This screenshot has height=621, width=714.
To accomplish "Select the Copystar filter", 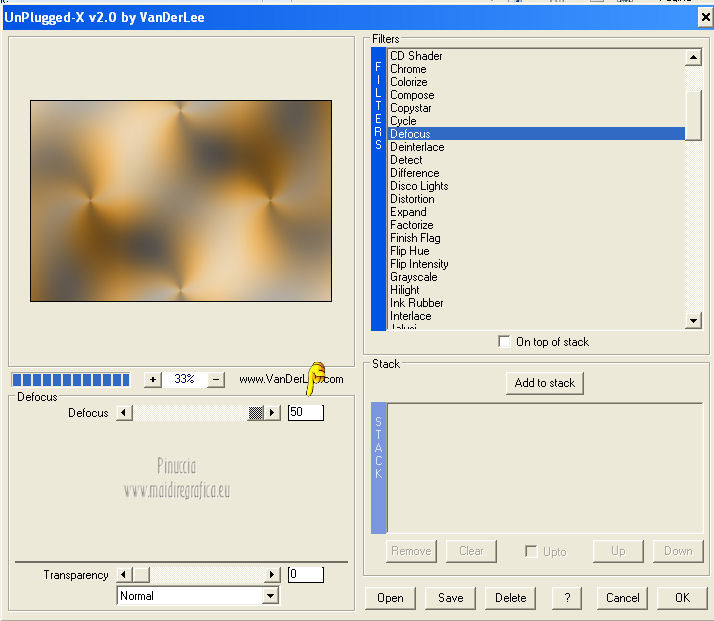I will (536, 108).
